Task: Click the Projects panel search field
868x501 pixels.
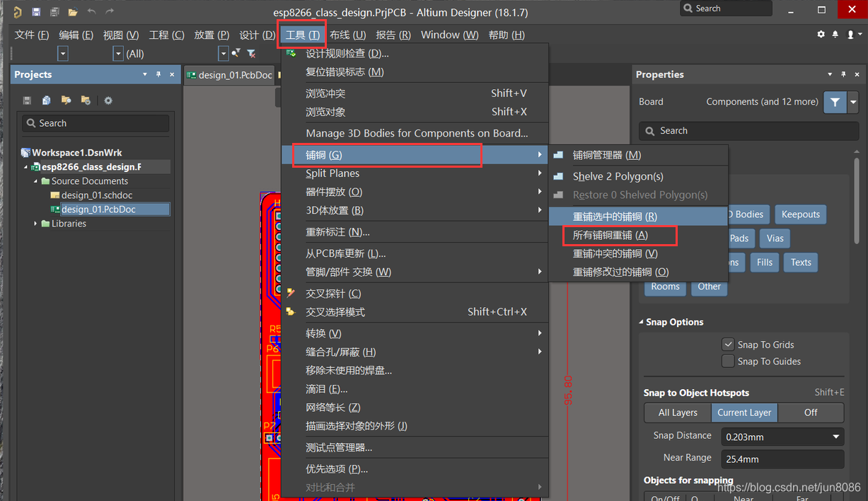Action: (96, 123)
